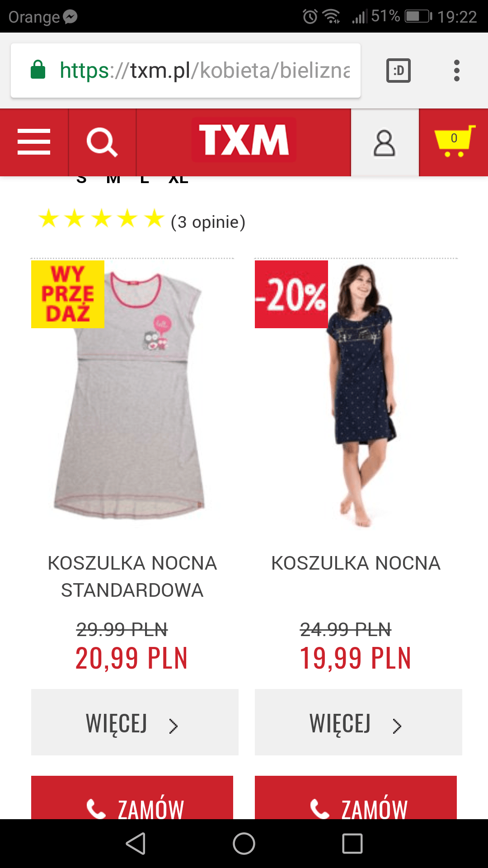This screenshot has width=488, height=868.
Task: Open the (3 opinie) reviews link
Action: [208, 222]
